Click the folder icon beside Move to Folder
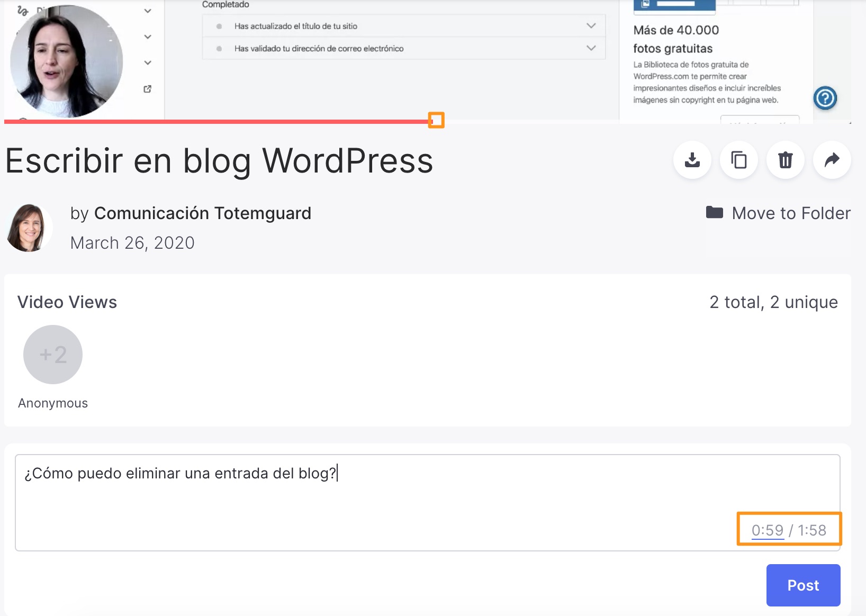Image resolution: width=866 pixels, height=616 pixels. 714,213
